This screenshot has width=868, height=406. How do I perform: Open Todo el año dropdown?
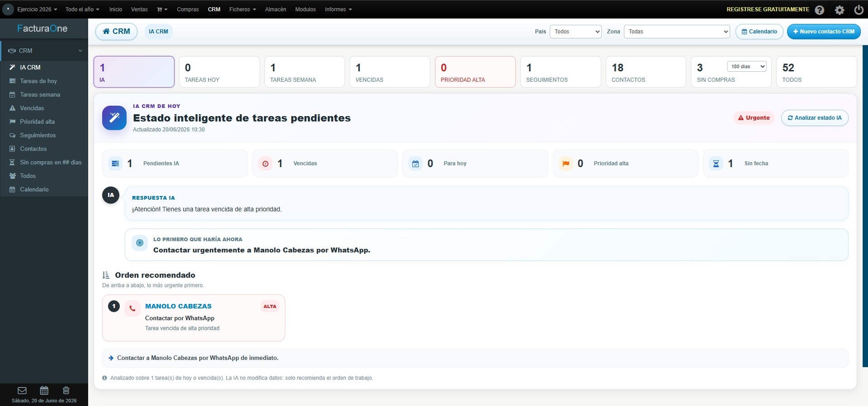coord(82,9)
